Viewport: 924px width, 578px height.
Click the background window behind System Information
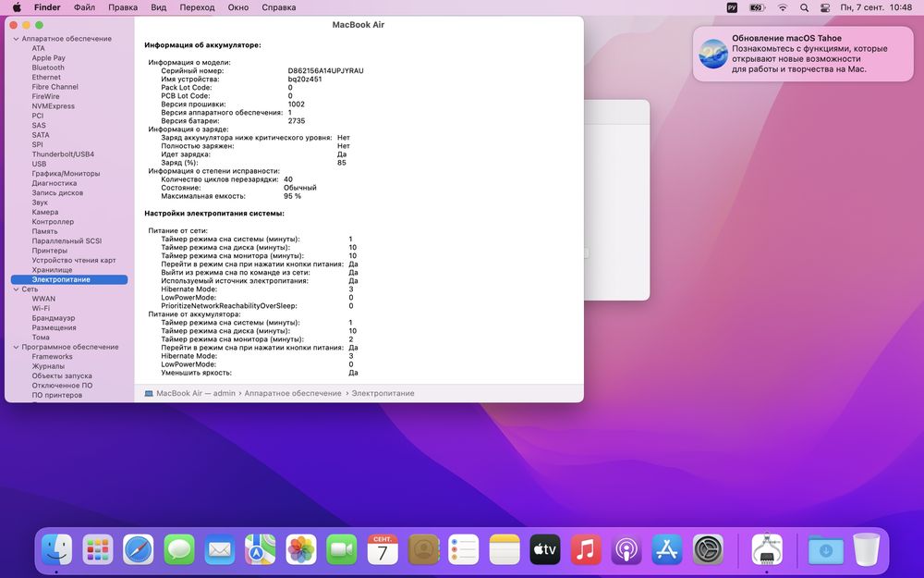616,201
